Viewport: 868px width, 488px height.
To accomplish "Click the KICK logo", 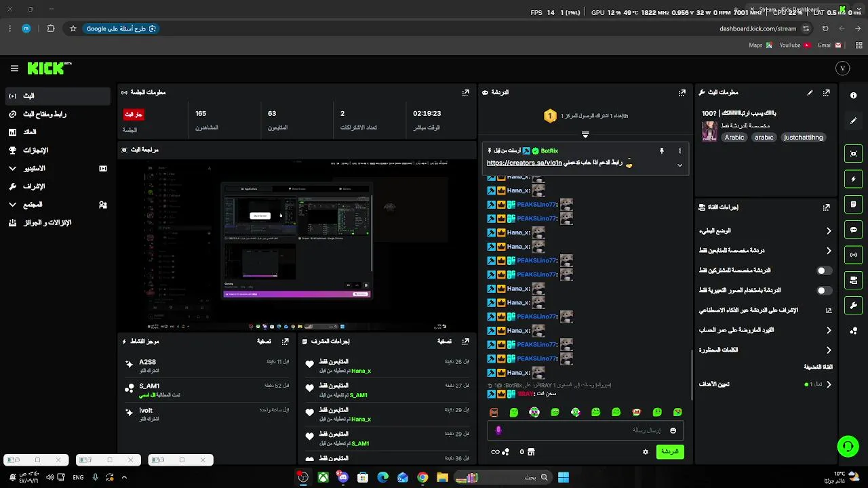I will point(49,68).
